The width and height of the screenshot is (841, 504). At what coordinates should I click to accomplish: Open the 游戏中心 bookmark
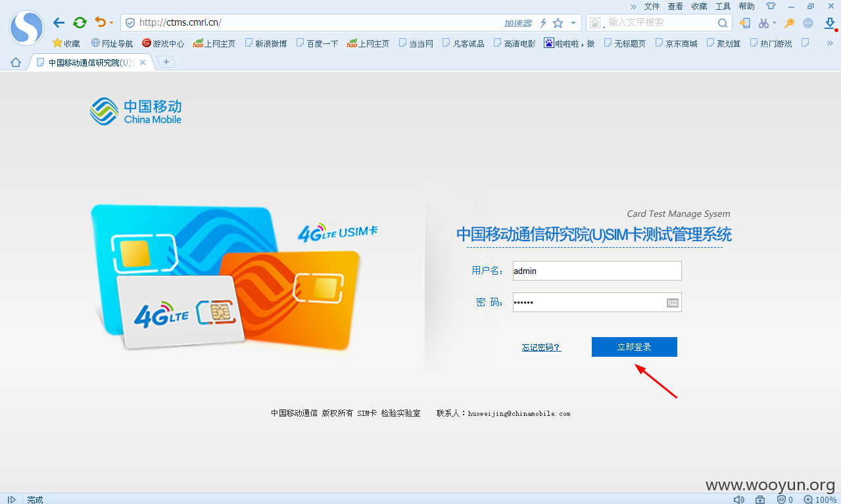coord(163,43)
